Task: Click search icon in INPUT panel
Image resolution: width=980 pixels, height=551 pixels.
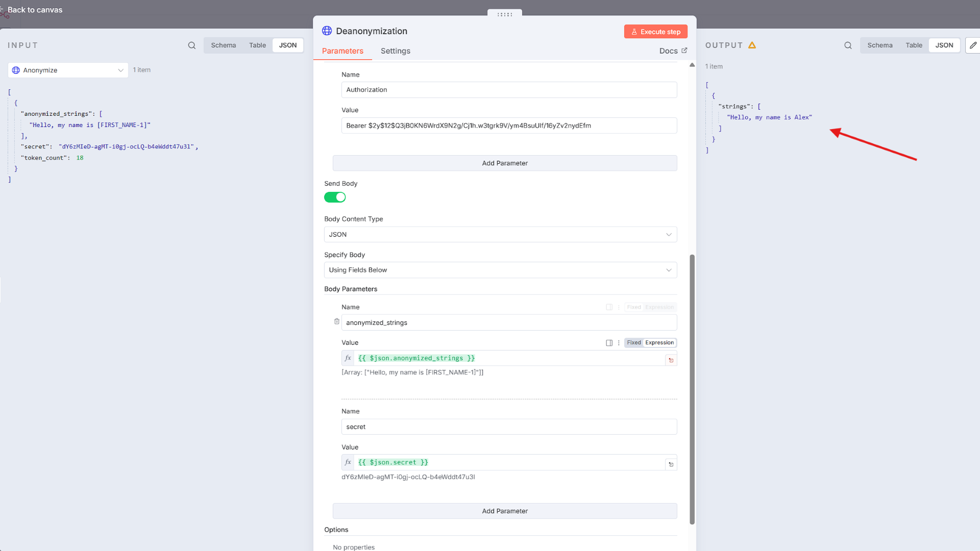Action: tap(191, 45)
